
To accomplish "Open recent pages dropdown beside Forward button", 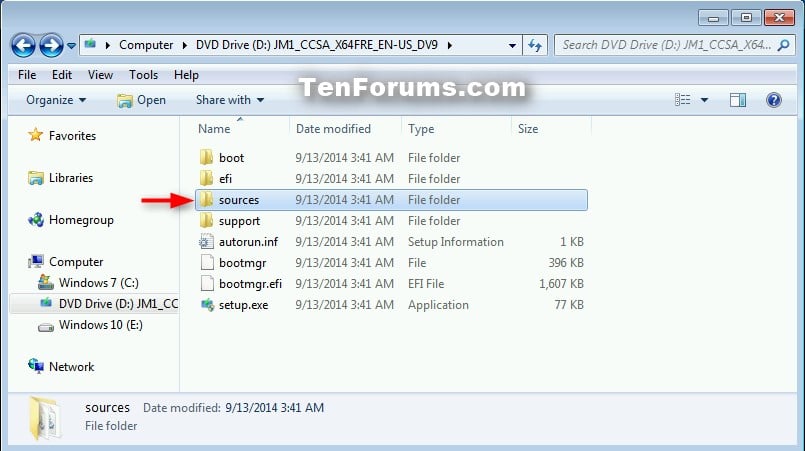I will 71,46.
